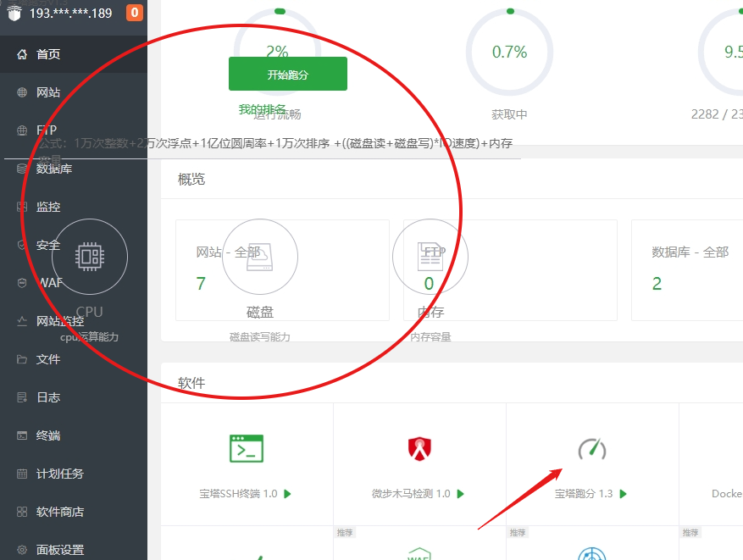
Task: Click the 概览 section heading
Action: [191, 179]
